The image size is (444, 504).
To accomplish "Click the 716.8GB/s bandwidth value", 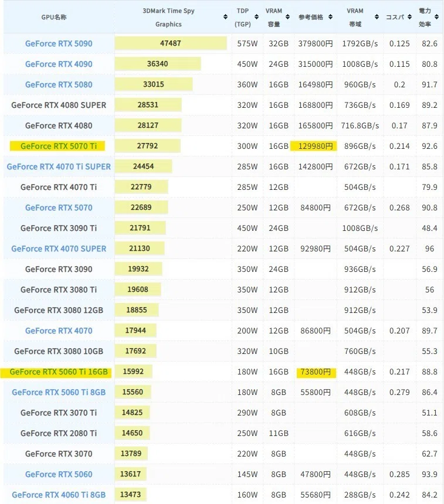I will tap(360, 125).
